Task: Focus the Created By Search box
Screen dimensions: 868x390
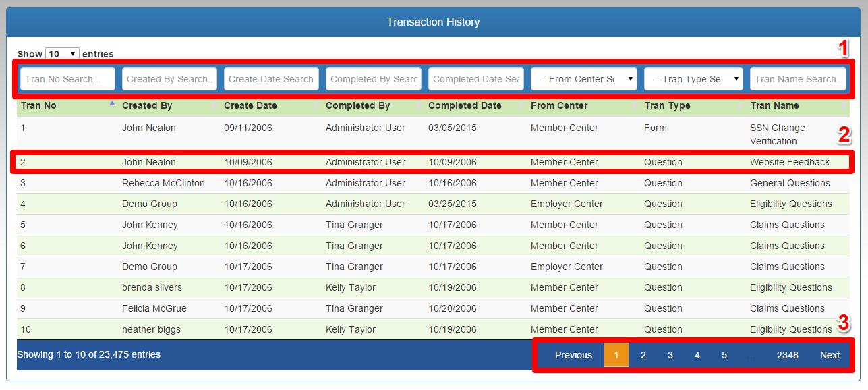Action: (169, 79)
